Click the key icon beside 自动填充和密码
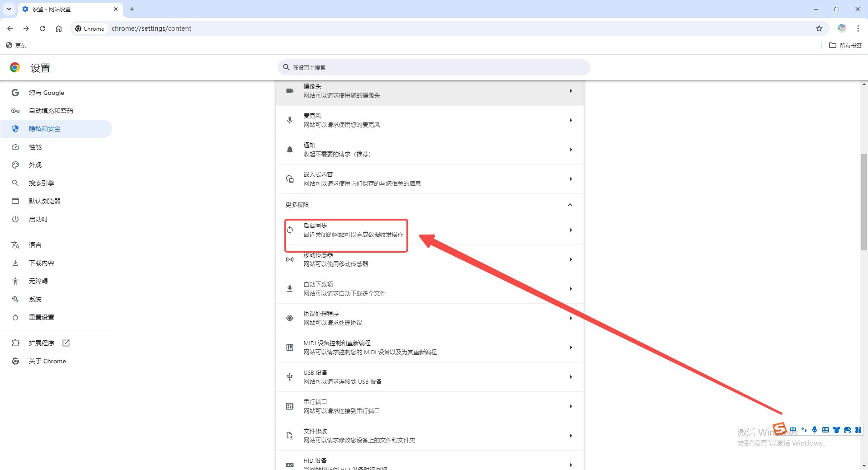 pyautogui.click(x=15, y=111)
